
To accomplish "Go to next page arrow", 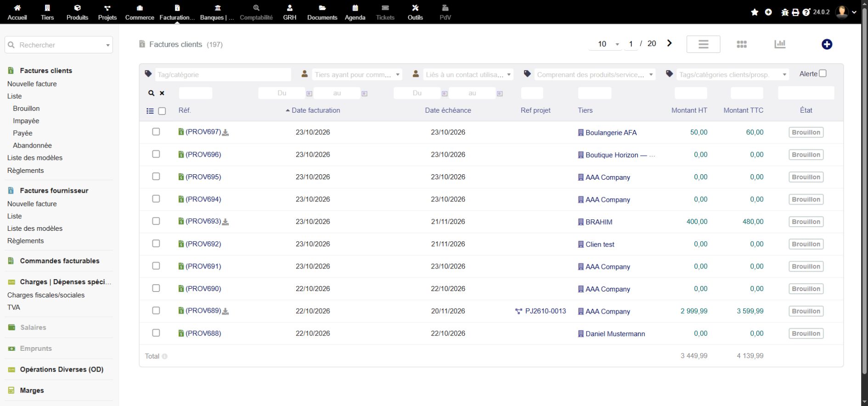I will click(x=670, y=43).
